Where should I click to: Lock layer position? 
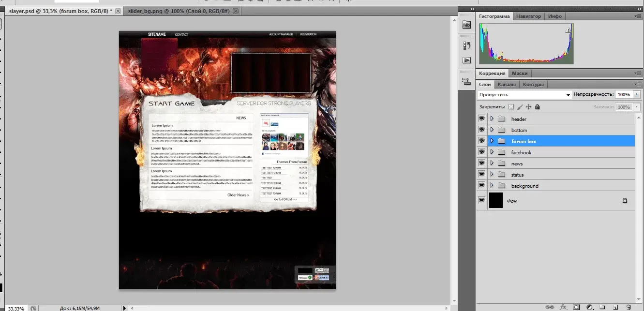click(x=528, y=107)
